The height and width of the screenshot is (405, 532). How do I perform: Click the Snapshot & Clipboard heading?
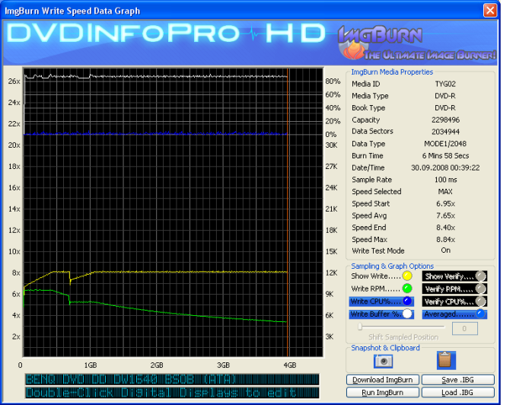pyautogui.click(x=385, y=348)
